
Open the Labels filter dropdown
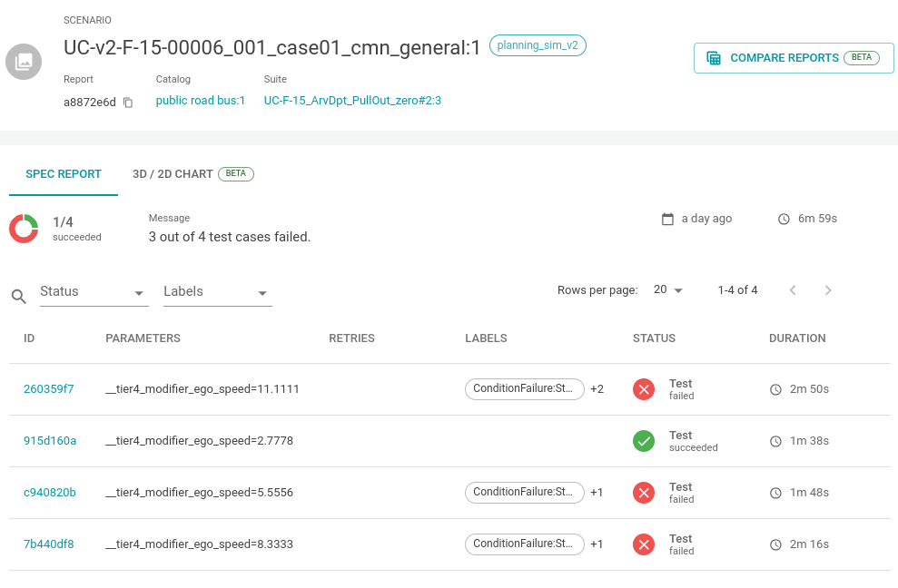click(217, 292)
